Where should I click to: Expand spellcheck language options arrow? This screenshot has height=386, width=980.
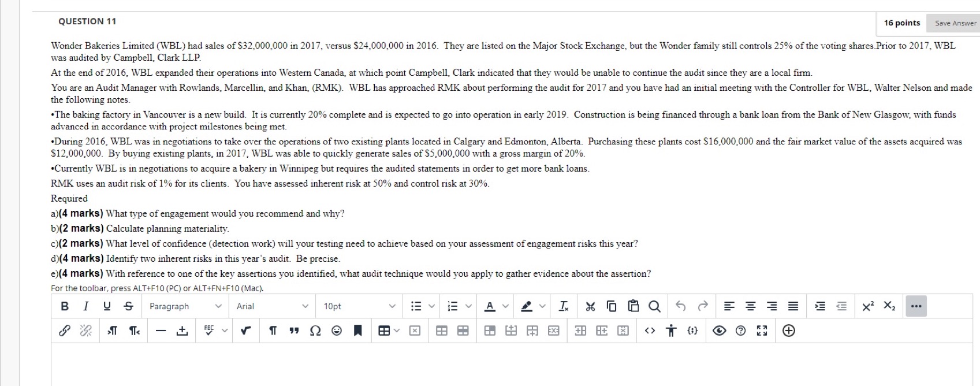pos(225,331)
